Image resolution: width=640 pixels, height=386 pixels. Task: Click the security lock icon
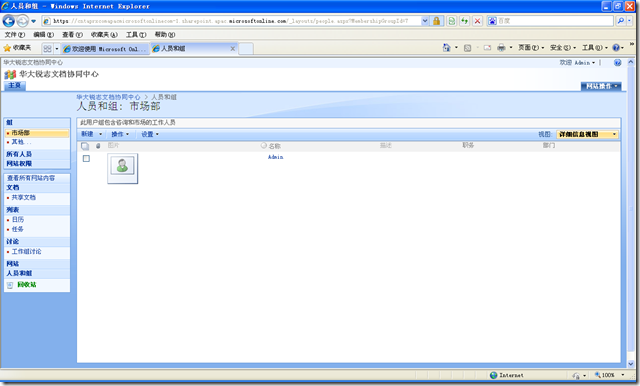(x=436, y=21)
